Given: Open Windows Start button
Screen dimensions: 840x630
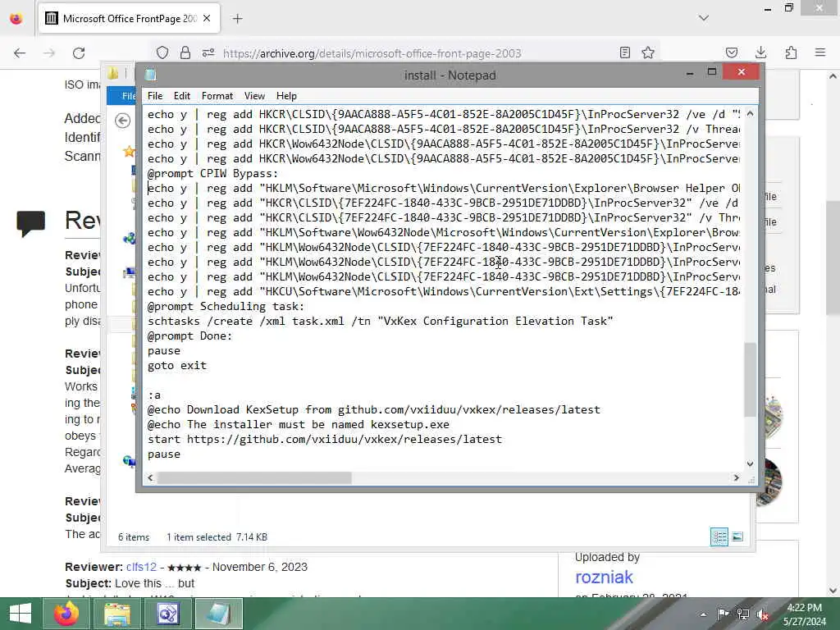Looking at the screenshot, I should tap(21, 614).
